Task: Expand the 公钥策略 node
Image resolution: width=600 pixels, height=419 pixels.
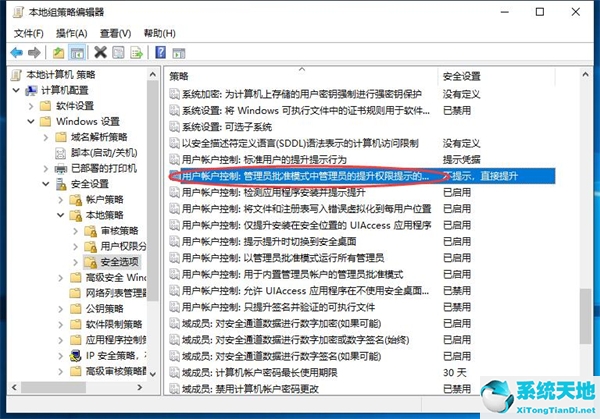Action: (61, 309)
